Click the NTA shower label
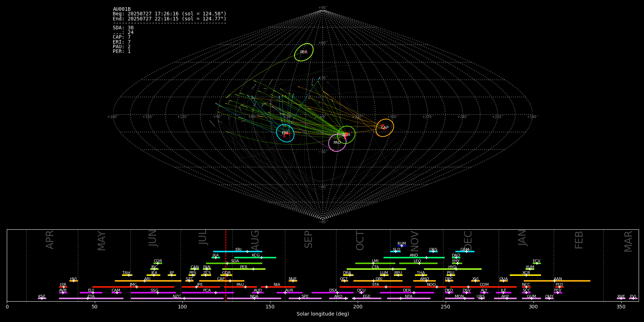This screenshot has height=322, width=644. point(409,297)
